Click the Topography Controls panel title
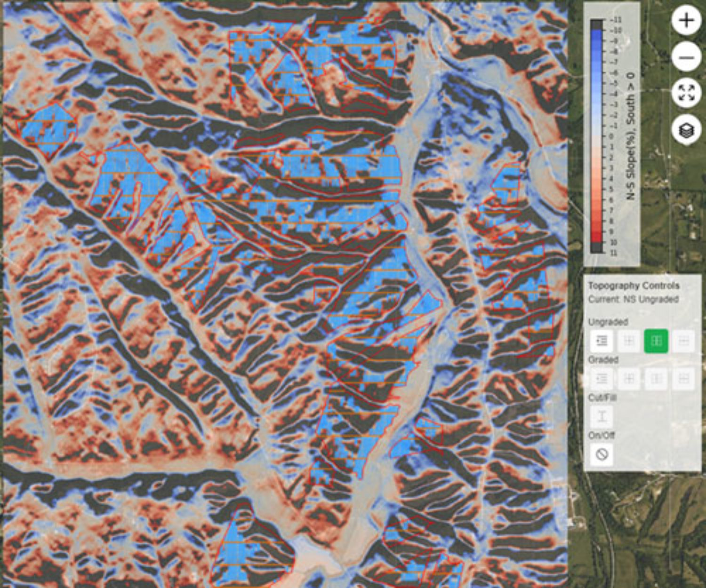 click(x=634, y=286)
